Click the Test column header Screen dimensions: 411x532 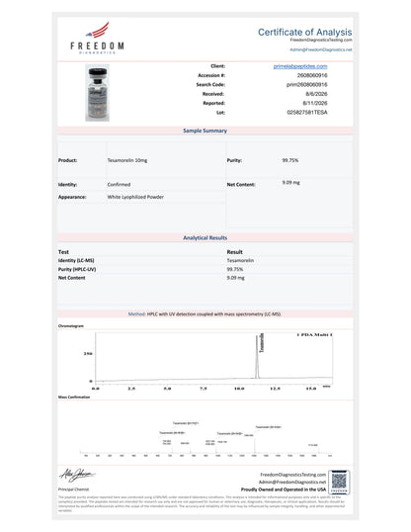pos(63,252)
